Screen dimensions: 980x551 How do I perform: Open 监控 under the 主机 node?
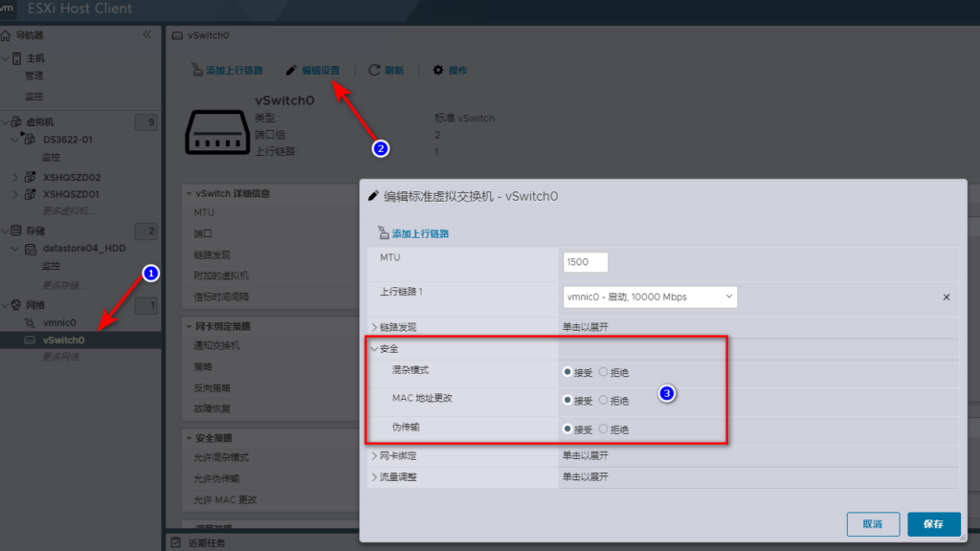coord(33,97)
